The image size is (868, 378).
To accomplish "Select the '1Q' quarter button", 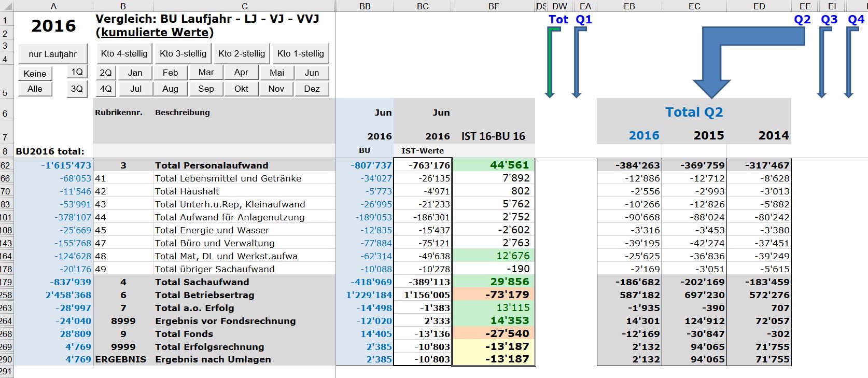I will coord(77,72).
